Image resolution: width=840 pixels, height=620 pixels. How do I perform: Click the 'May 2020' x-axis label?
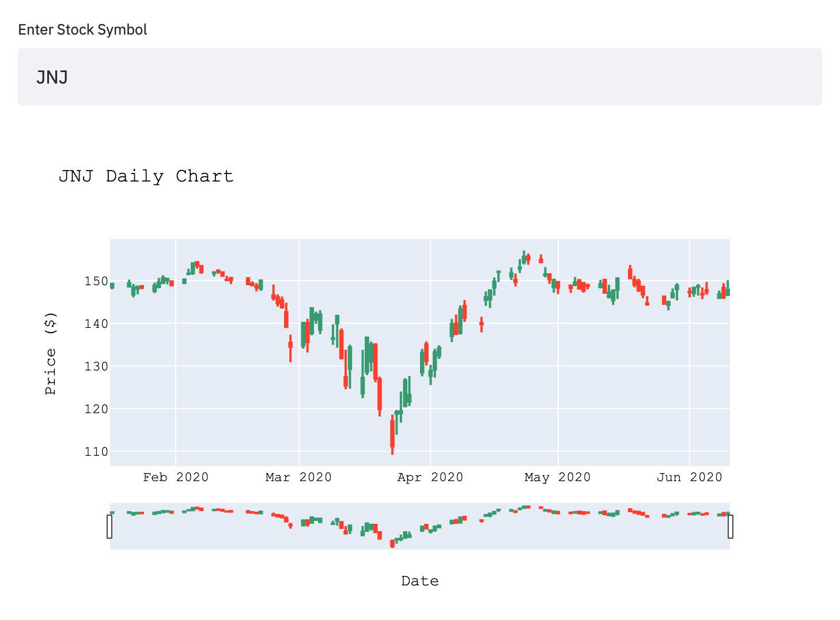pyautogui.click(x=558, y=477)
